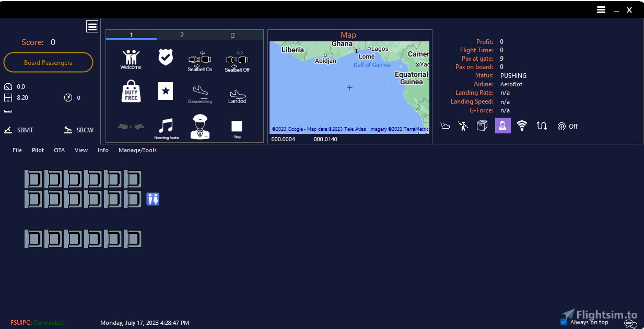Viewport: 644px width, 329px height.
Task: Select the purple flight attendant status icon
Action: (x=502, y=126)
